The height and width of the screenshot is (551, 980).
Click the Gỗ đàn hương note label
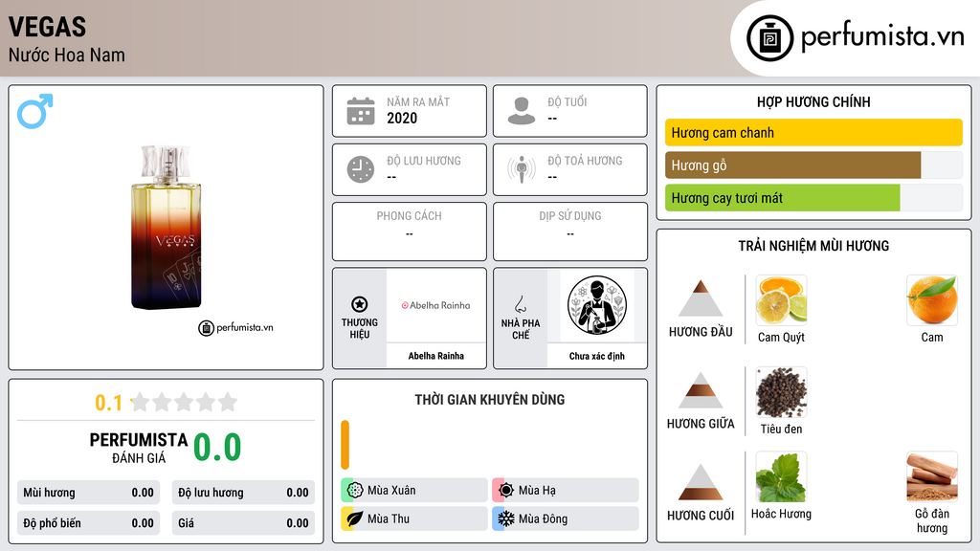tap(932, 520)
